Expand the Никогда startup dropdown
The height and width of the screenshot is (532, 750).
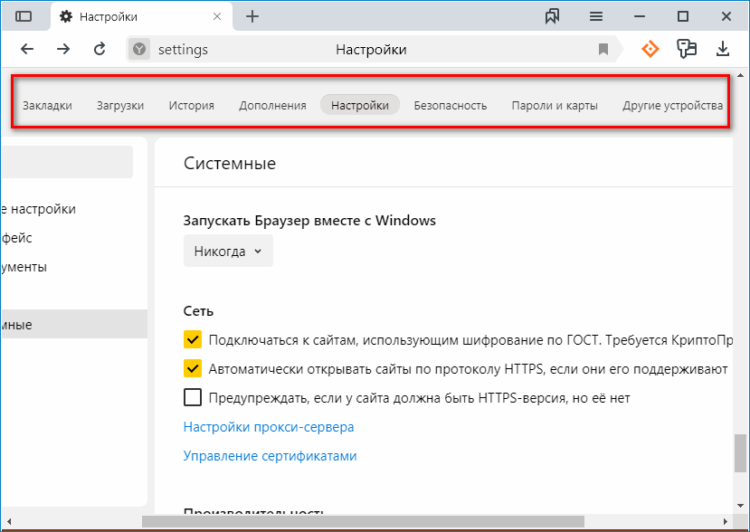tap(228, 251)
